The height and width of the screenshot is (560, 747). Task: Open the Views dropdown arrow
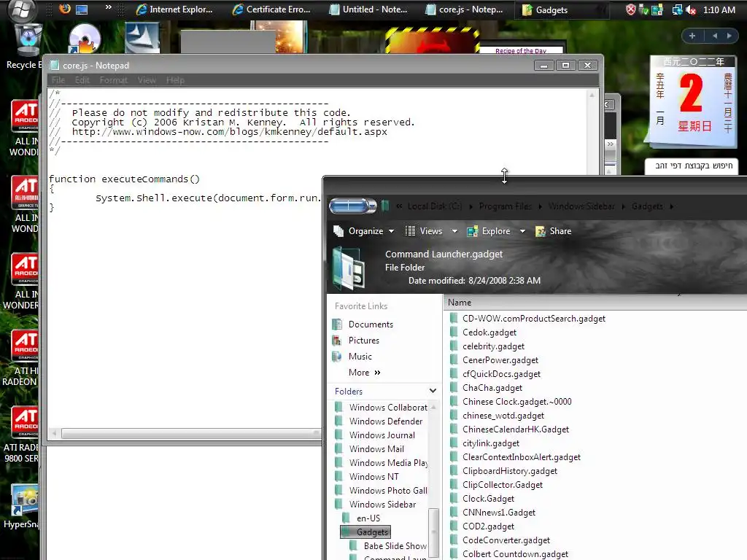click(454, 231)
